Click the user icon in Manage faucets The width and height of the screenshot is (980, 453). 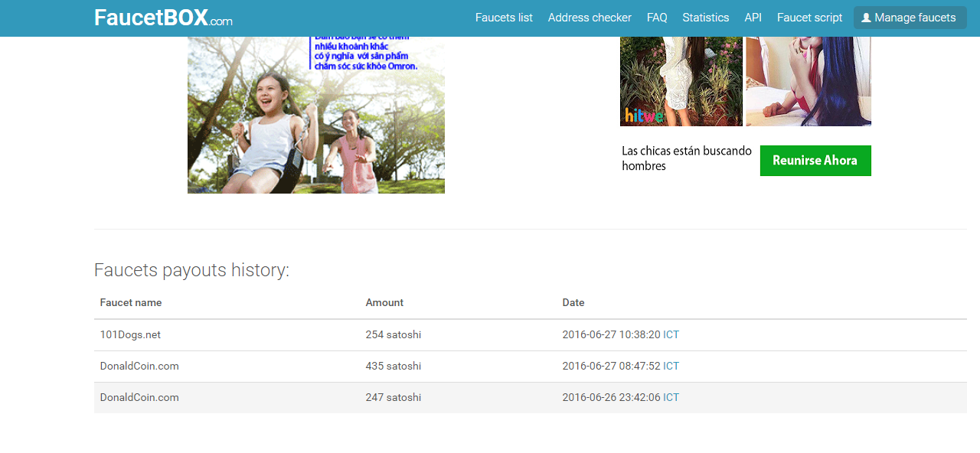tap(867, 18)
